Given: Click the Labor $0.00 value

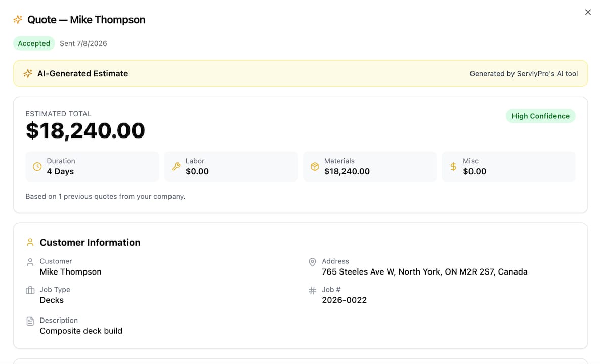Looking at the screenshot, I should pos(197,171).
